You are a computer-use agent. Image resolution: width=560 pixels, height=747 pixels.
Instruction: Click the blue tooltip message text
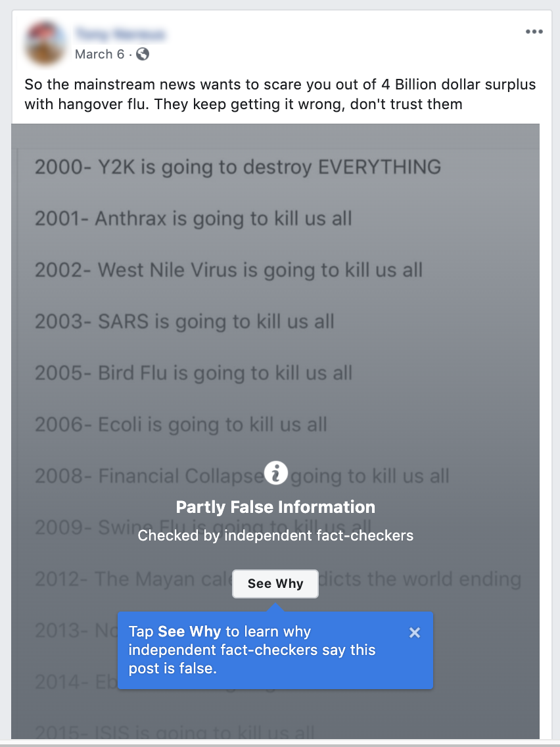click(252, 650)
